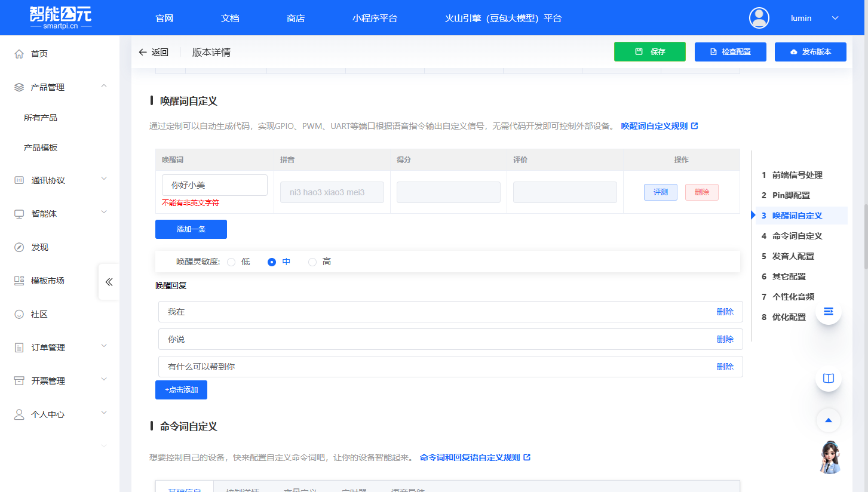Viewport: 868px width, 492px height.
Task: Select the 通讯协议 icon in the sidebar
Action: click(x=18, y=180)
